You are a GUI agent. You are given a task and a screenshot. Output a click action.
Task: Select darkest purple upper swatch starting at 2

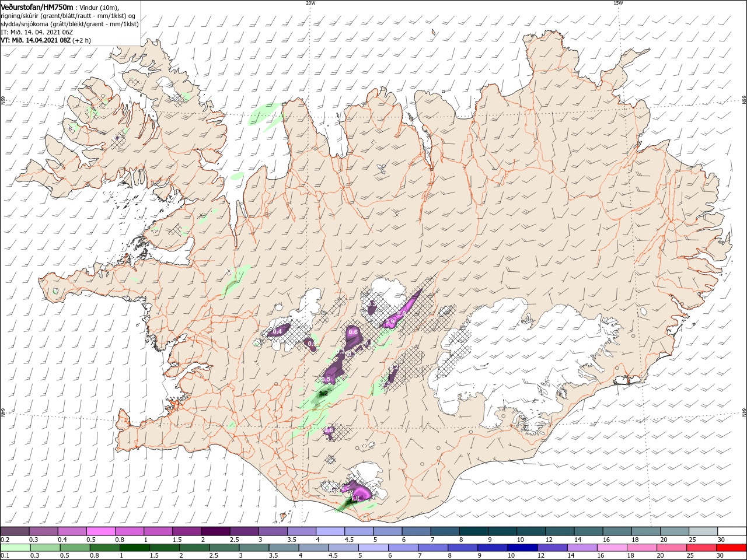click(215, 531)
